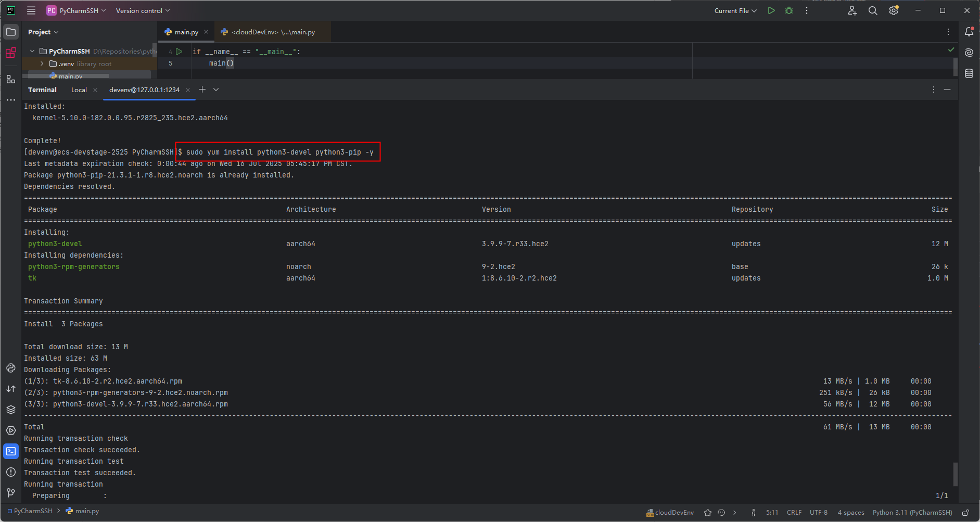Image resolution: width=980 pixels, height=522 pixels.
Task: Open the new terminal type dropdown
Action: [x=215, y=90]
